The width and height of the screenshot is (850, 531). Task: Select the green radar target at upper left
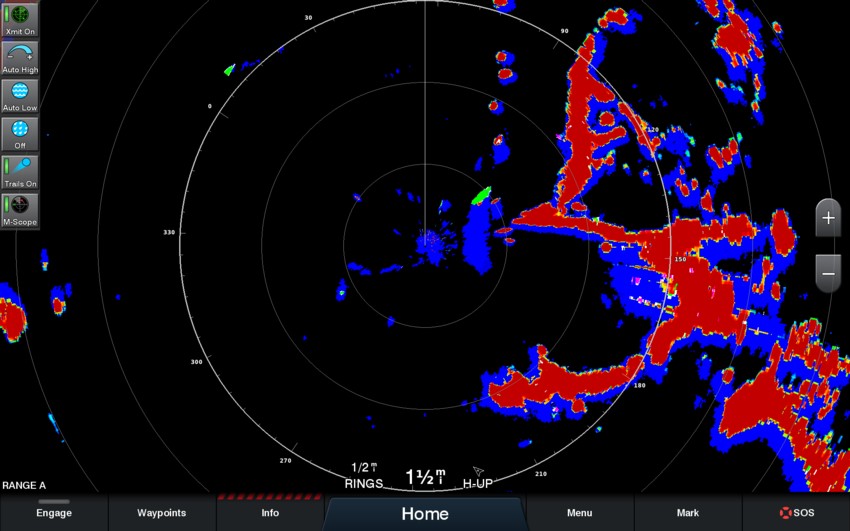point(229,70)
